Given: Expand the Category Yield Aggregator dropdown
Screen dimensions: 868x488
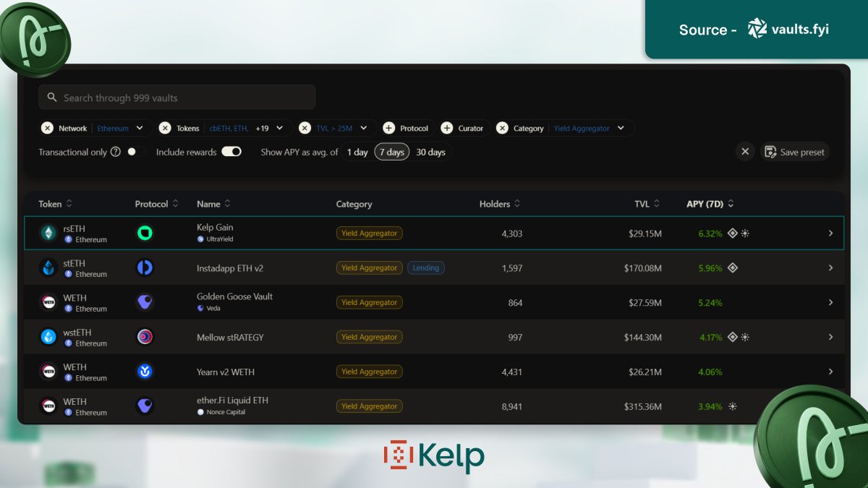Looking at the screenshot, I should pos(621,128).
